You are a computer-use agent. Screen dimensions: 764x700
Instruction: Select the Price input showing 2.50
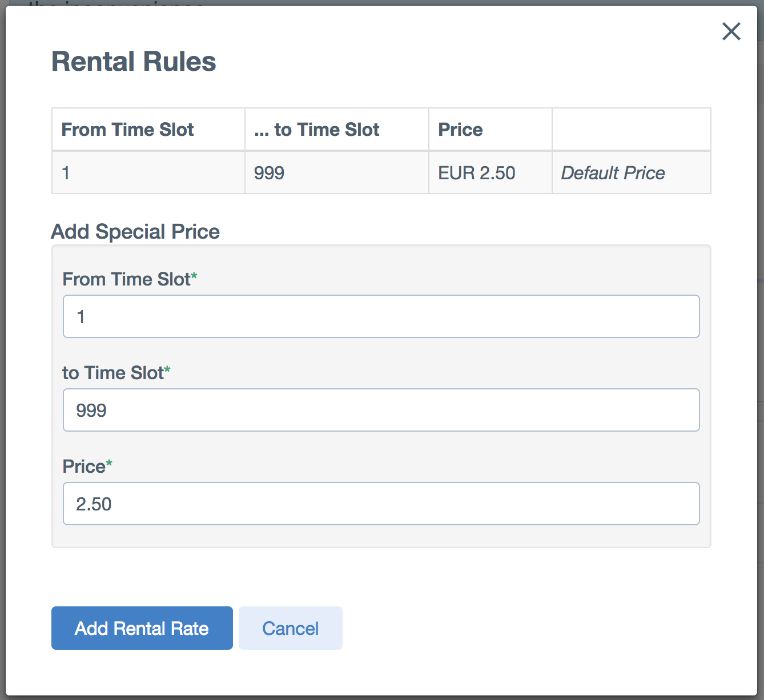point(381,504)
